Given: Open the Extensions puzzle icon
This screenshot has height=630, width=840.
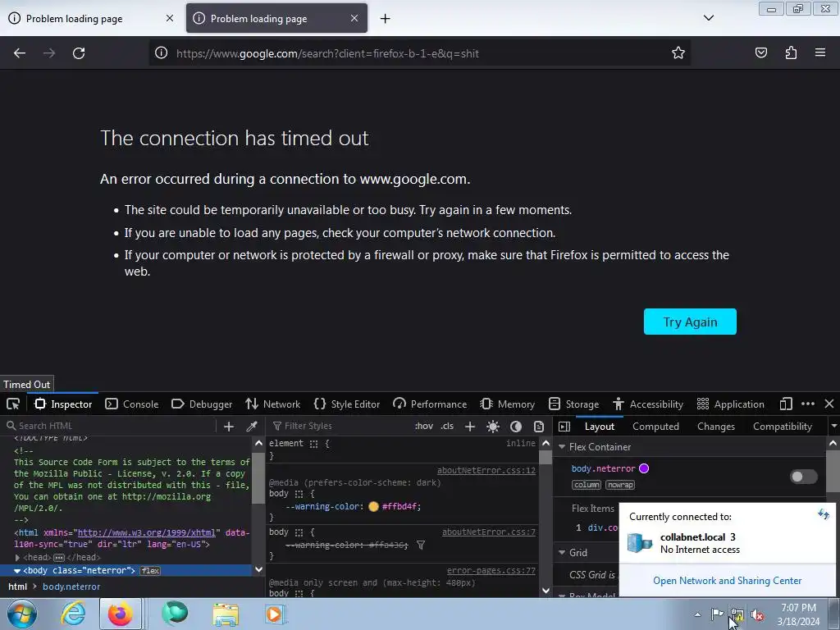Looking at the screenshot, I should (x=791, y=52).
